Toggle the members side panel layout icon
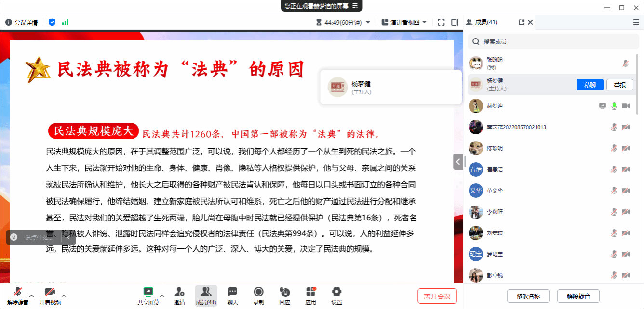The width and height of the screenshot is (644, 309). click(455, 22)
